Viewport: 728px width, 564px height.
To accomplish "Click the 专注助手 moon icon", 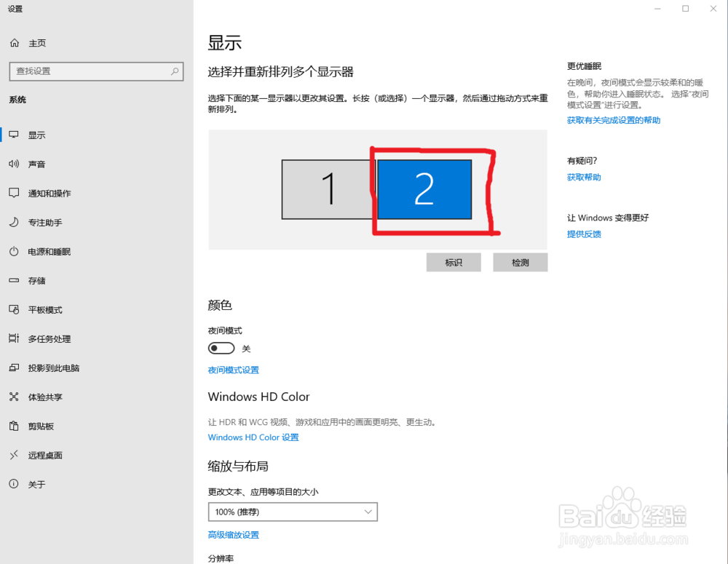I will click(x=14, y=223).
